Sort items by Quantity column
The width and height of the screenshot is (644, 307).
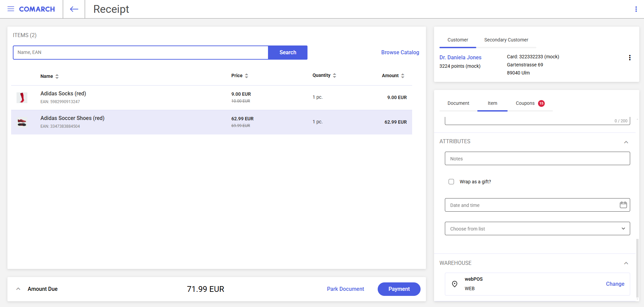point(324,75)
